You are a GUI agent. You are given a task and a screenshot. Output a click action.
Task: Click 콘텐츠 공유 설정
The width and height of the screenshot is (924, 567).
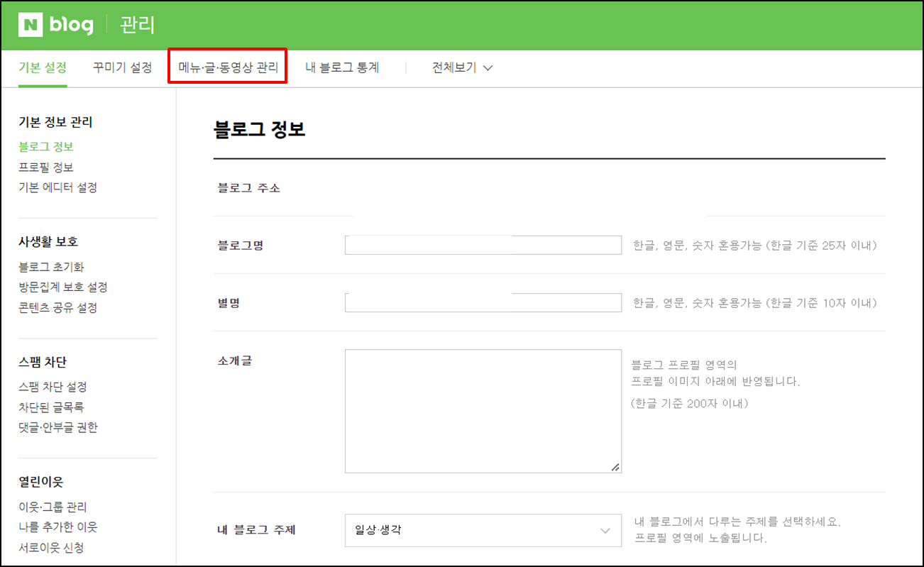pyautogui.click(x=57, y=307)
